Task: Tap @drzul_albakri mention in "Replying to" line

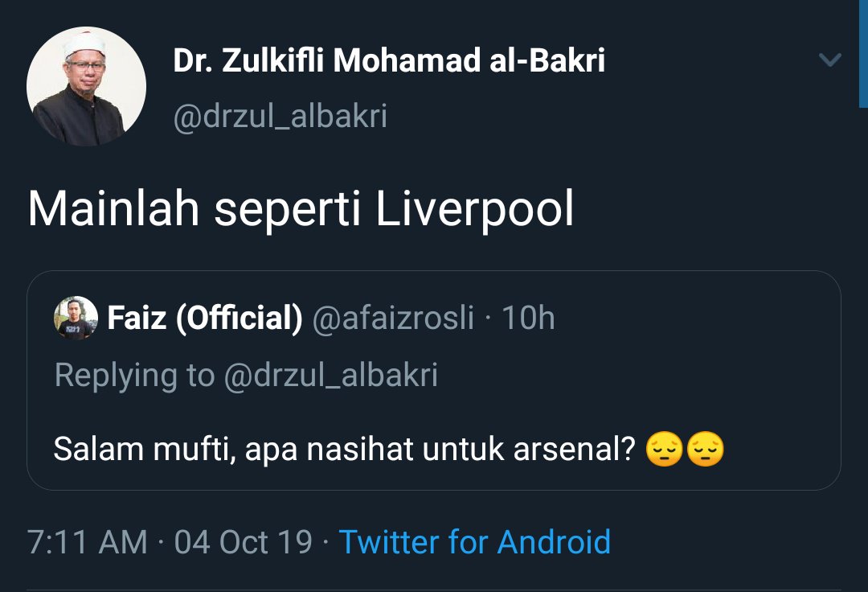Action: pyautogui.click(x=330, y=376)
